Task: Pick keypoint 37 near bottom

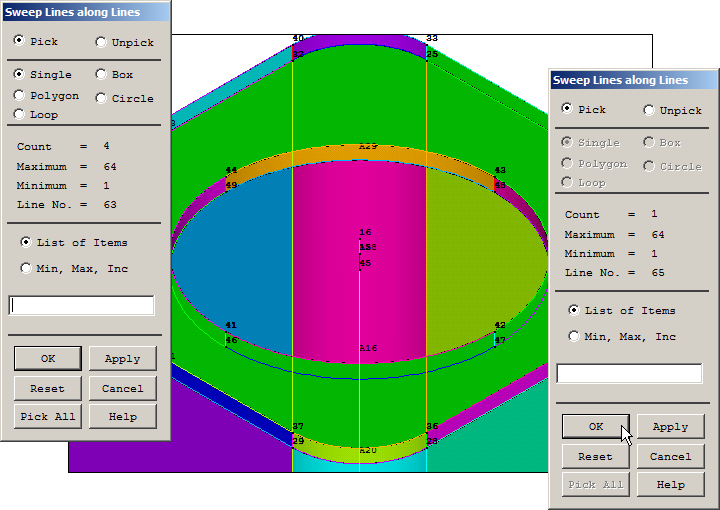Action: pyautogui.click(x=298, y=426)
